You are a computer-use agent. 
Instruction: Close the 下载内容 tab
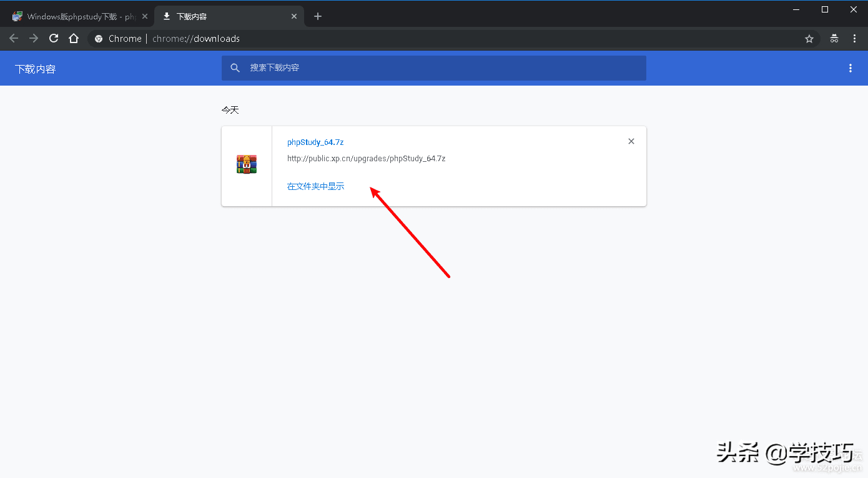click(294, 16)
